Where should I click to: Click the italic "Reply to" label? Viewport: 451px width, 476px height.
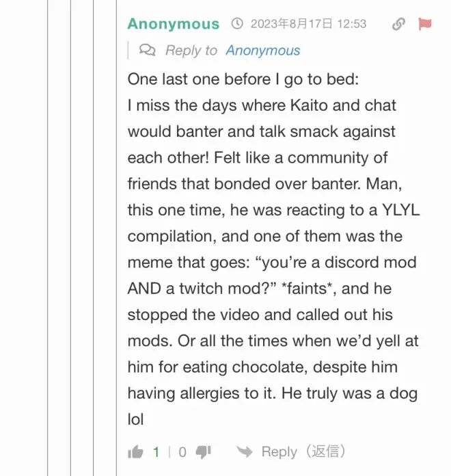click(191, 51)
